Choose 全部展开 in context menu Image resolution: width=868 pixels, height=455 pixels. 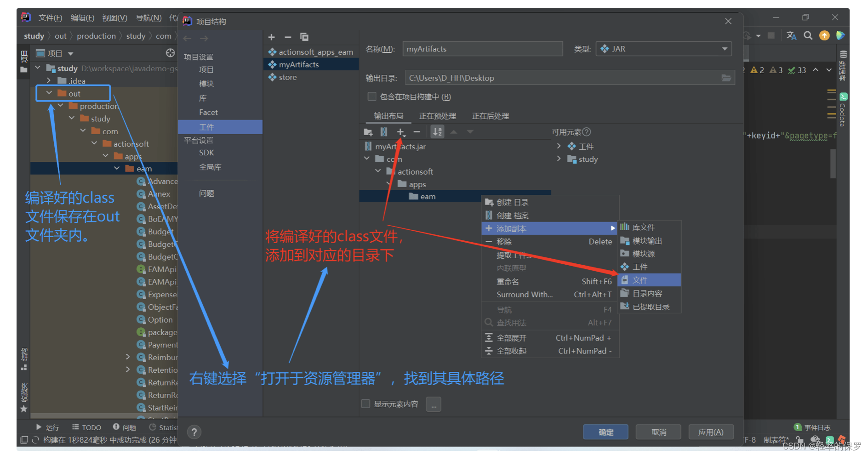[x=550, y=338]
